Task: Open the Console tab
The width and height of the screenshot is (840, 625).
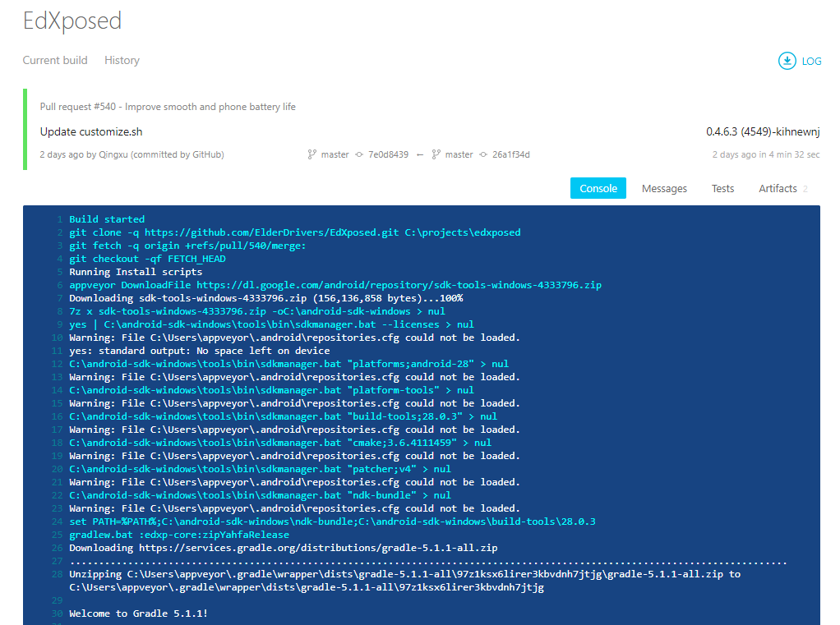Action: [598, 188]
